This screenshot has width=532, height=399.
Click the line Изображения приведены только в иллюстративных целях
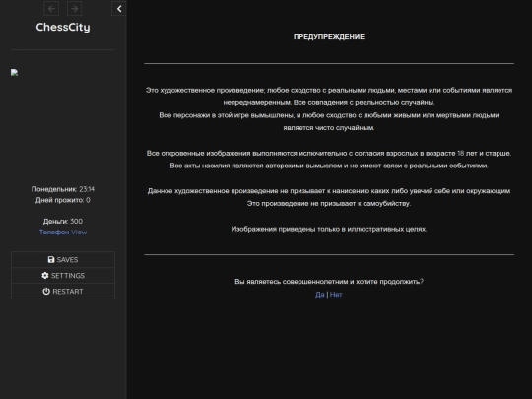coord(329,229)
